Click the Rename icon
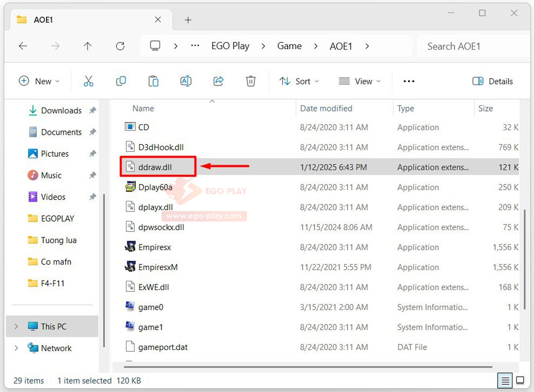Viewport: 534px width, 392px height. tap(186, 81)
